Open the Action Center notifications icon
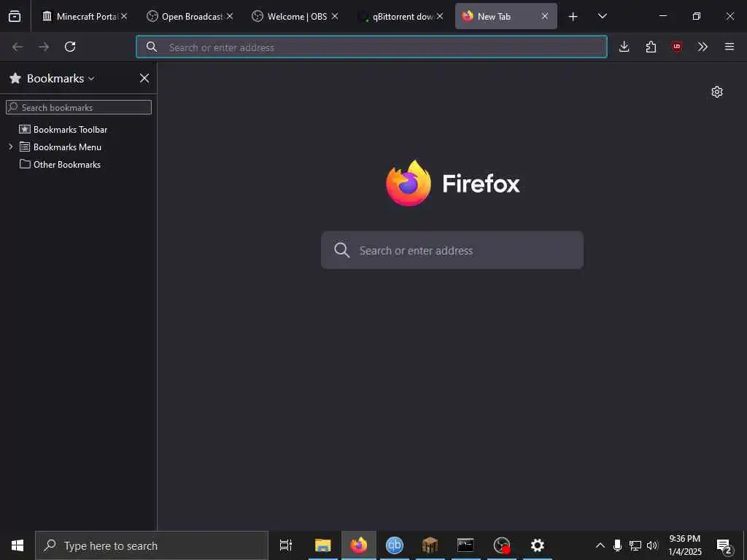The width and height of the screenshot is (747, 560). tap(724, 545)
